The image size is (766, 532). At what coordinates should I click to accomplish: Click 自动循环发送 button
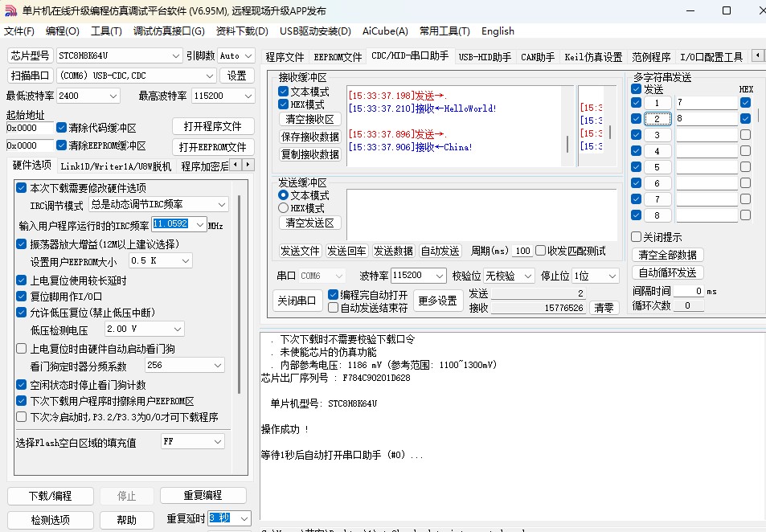[667, 272]
